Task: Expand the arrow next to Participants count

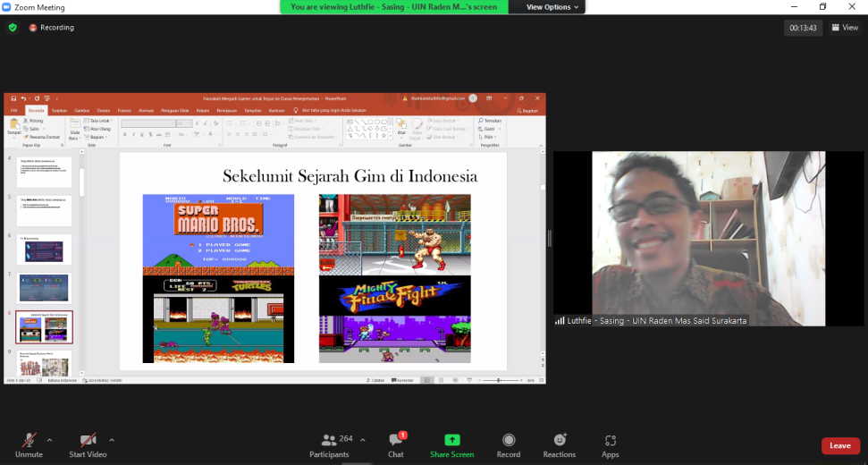Action: (363, 440)
